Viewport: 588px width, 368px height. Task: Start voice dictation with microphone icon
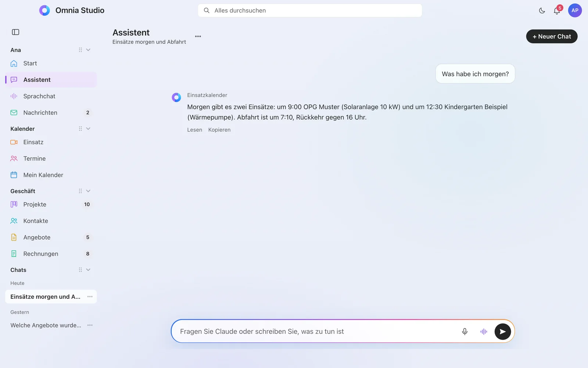click(x=465, y=332)
